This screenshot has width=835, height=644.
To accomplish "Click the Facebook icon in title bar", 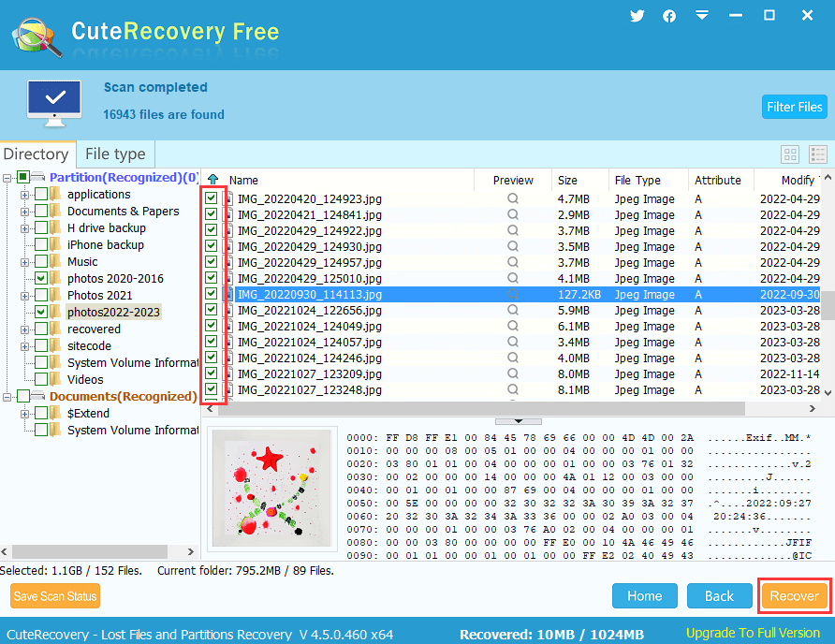I will [669, 16].
